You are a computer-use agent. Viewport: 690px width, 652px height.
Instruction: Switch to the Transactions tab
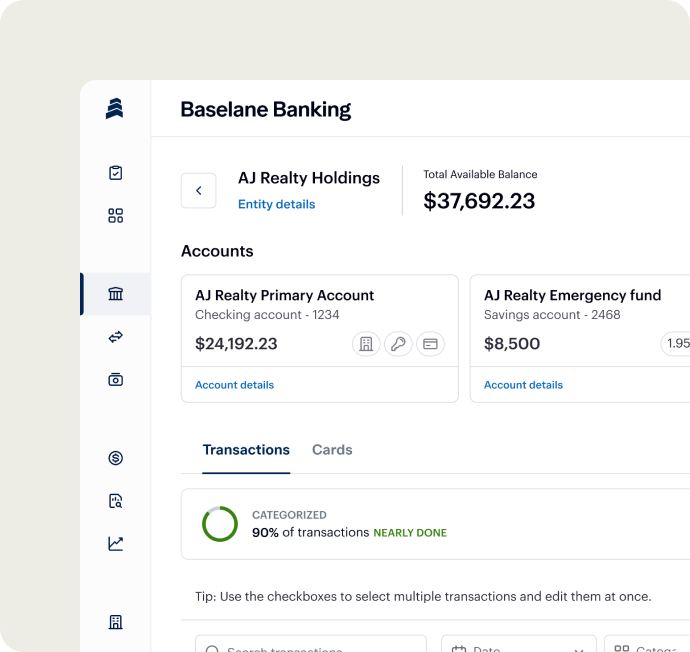coord(246,450)
